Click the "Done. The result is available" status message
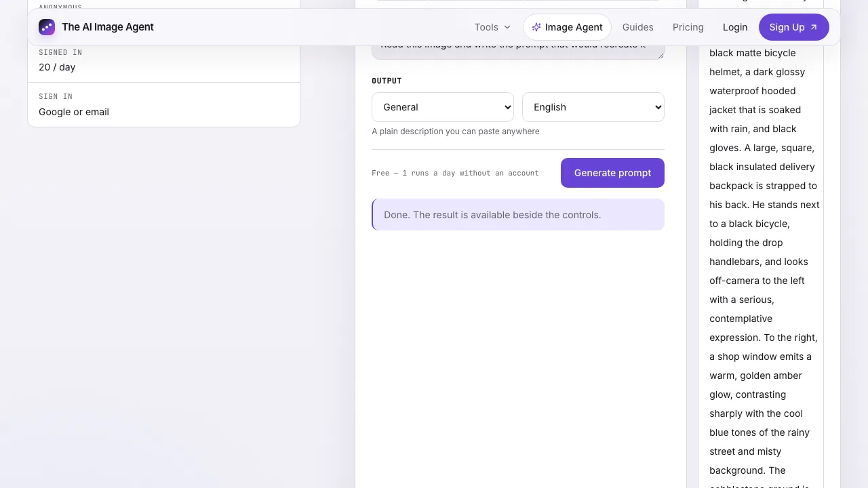868x488 pixels. 518,215
